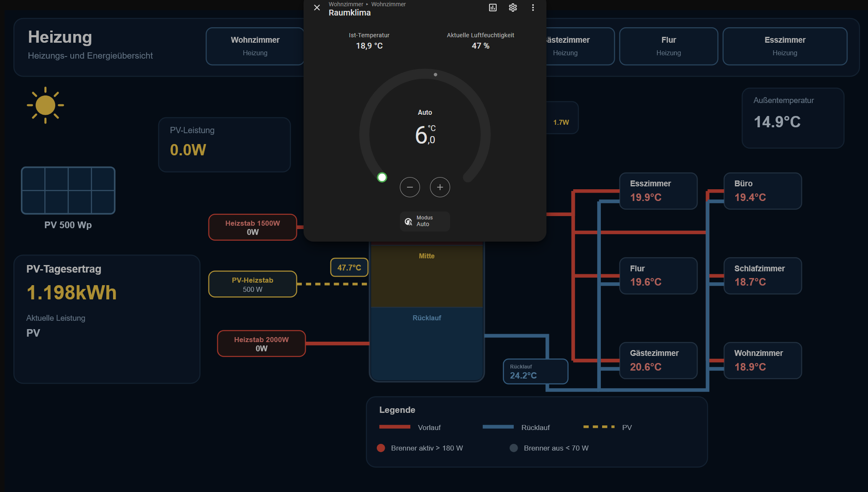Click the blue Rücklauf legend line
Screen dimensions: 868x492
point(498,427)
